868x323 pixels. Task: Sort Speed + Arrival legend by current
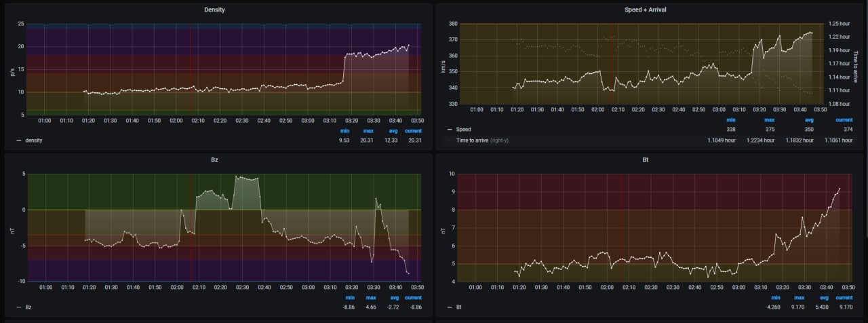pyautogui.click(x=844, y=119)
